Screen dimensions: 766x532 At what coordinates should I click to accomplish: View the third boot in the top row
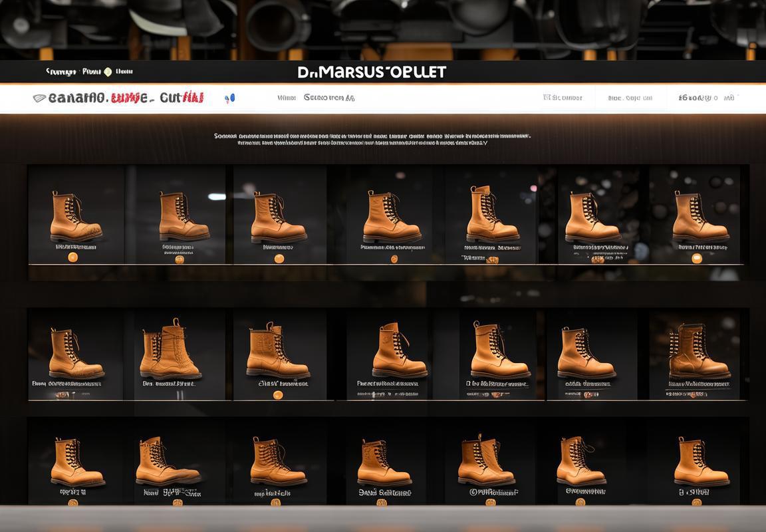coord(279,218)
